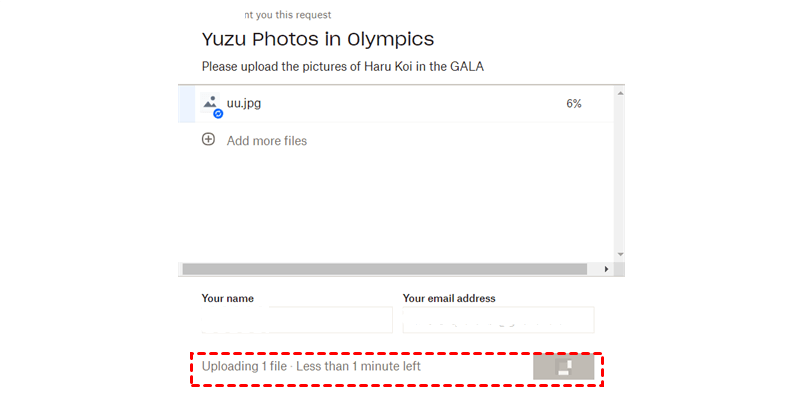
Task: Focus the Your name input field
Action: [x=297, y=320]
